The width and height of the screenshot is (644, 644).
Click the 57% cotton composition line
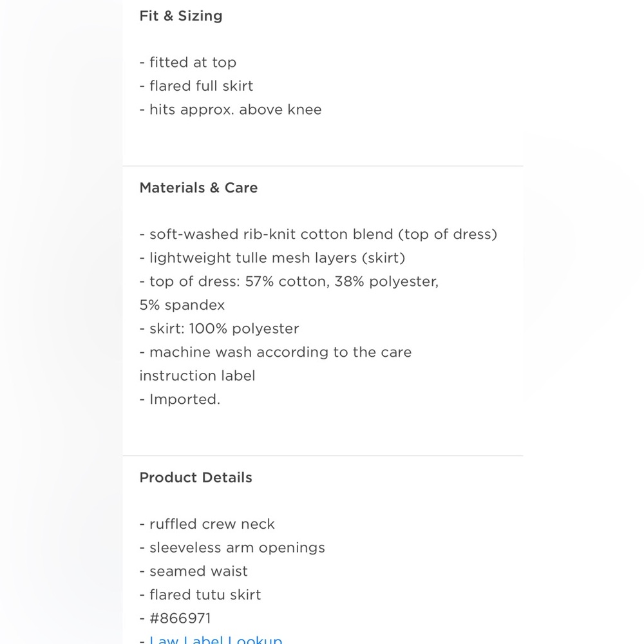pos(289,281)
